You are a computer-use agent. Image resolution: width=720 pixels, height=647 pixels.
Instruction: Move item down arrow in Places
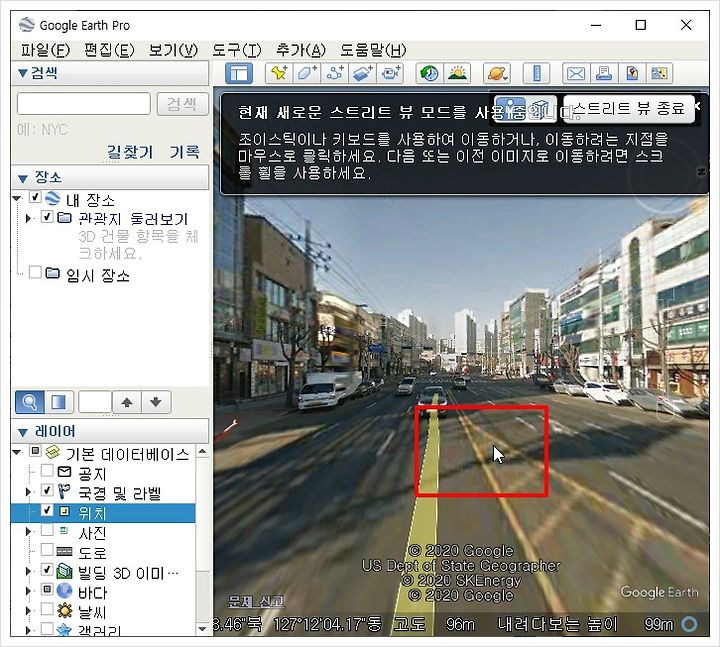156,402
